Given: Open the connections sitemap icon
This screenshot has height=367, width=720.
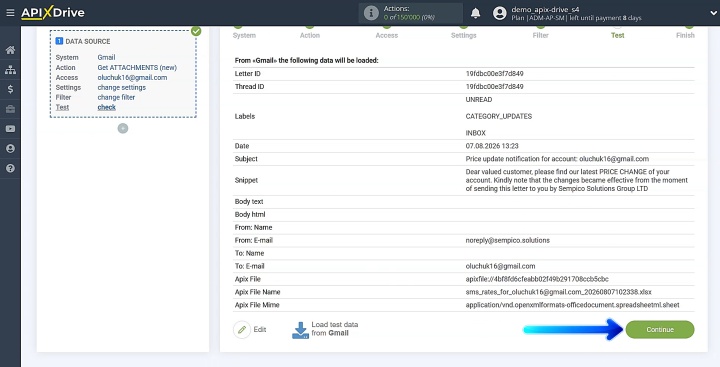Looking at the screenshot, I should pos(10,70).
